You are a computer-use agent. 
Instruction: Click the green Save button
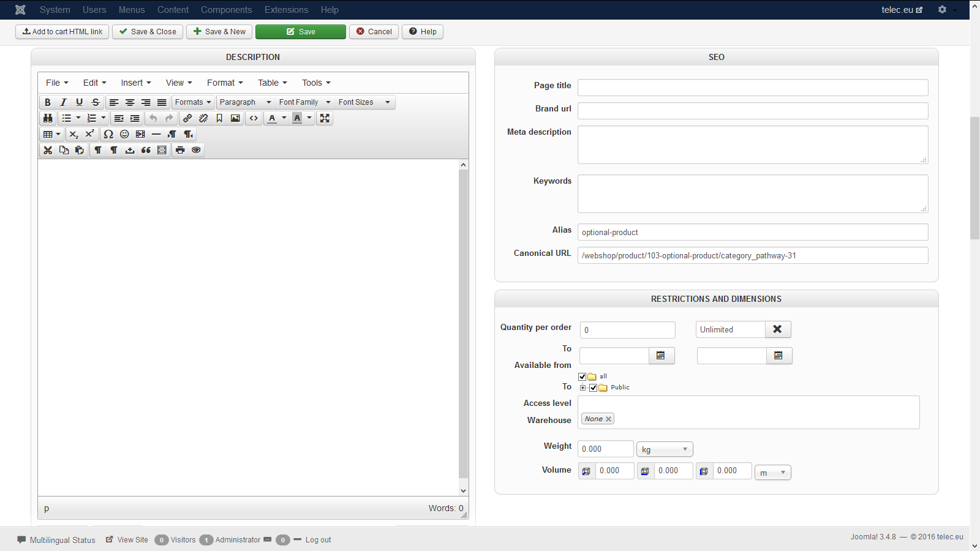(x=301, y=32)
